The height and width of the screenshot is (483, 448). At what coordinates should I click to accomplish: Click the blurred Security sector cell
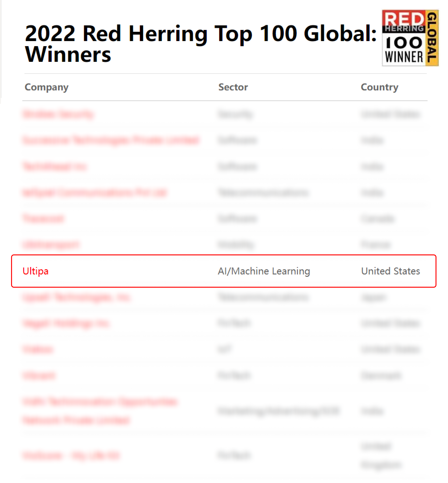tap(235, 114)
